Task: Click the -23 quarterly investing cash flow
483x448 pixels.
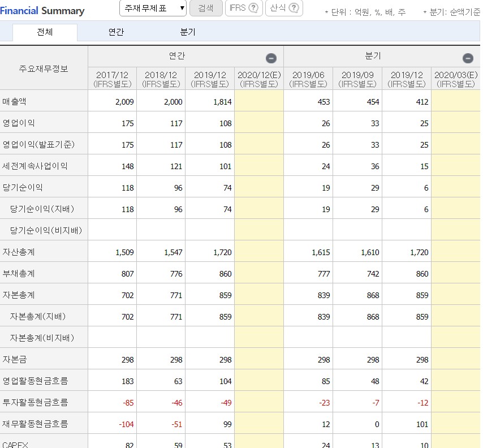Action: click(x=325, y=403)
